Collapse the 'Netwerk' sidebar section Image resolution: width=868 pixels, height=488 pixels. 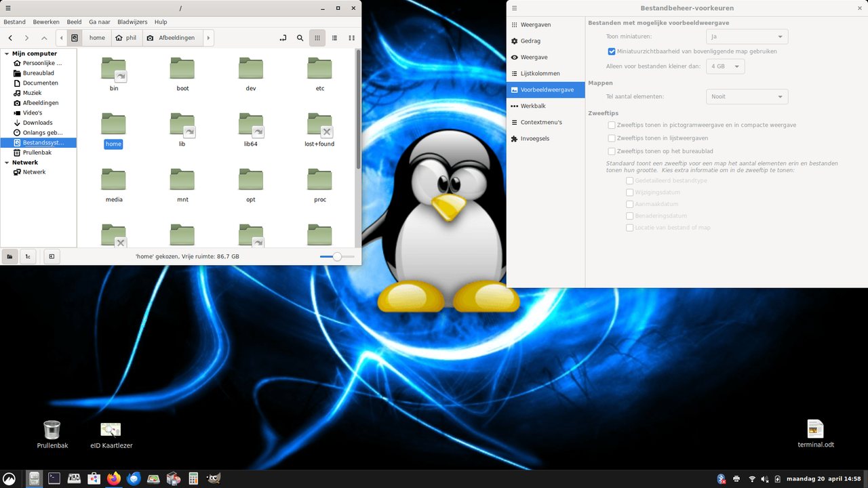click(x=7, y=163)
